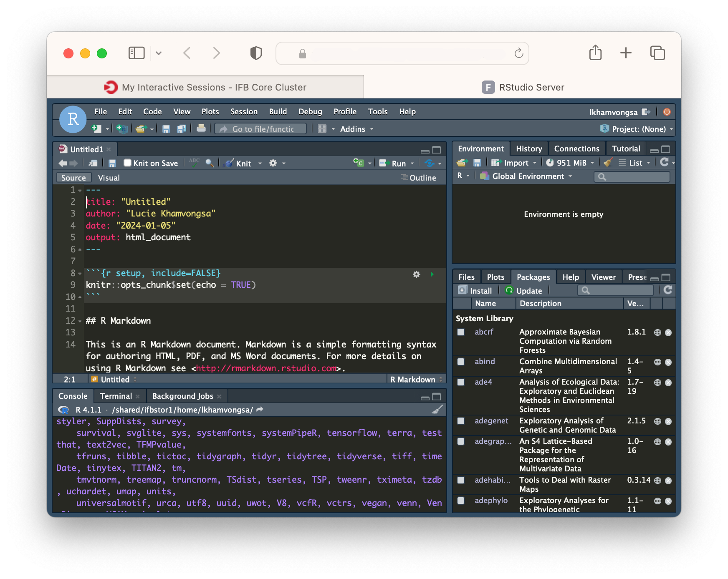This screenshot has height=579, width=728.
Task: Click the save all documents icon
Action: pos(181,129)
